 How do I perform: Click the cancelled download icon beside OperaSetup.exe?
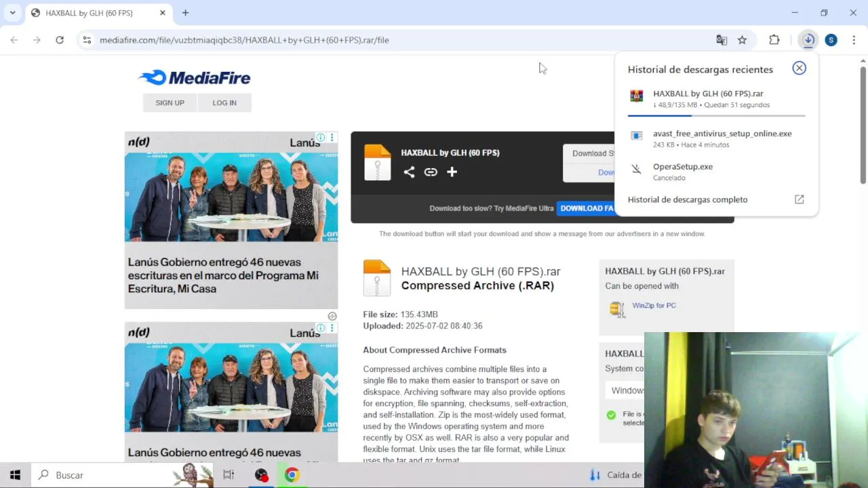pyautogui.click(x=636, y=169)
